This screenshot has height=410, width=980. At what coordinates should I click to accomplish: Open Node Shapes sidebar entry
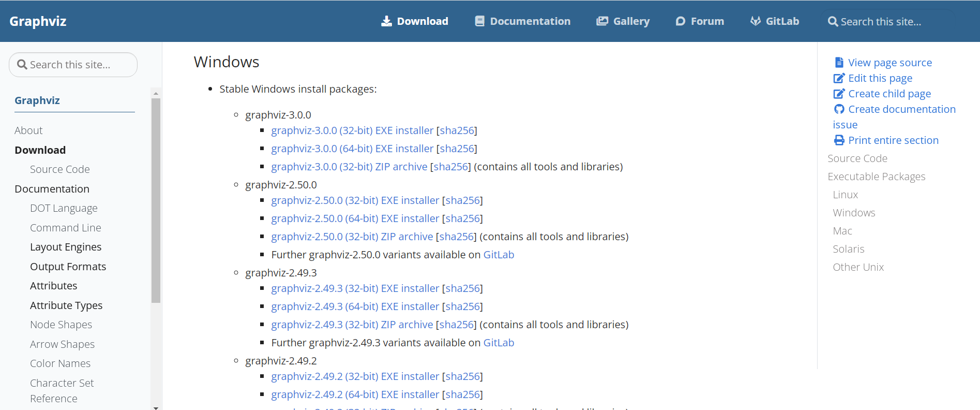61,325
